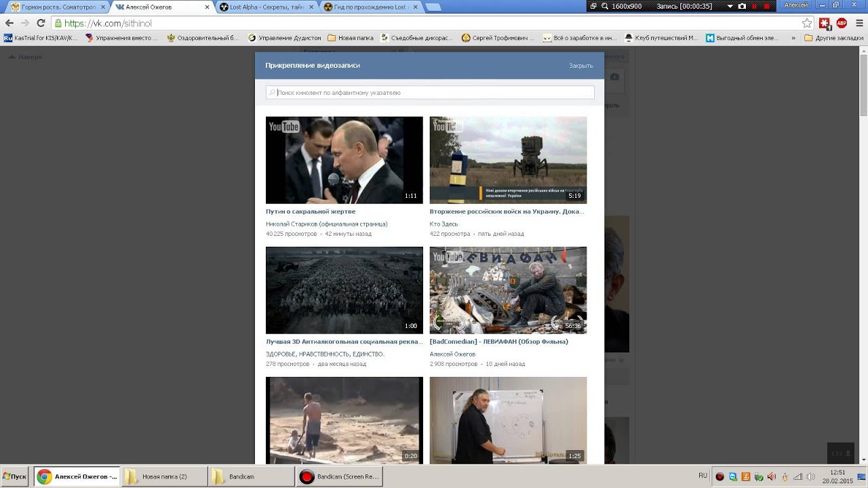
Task: Reload the page
Action: (x=41, y=23)
